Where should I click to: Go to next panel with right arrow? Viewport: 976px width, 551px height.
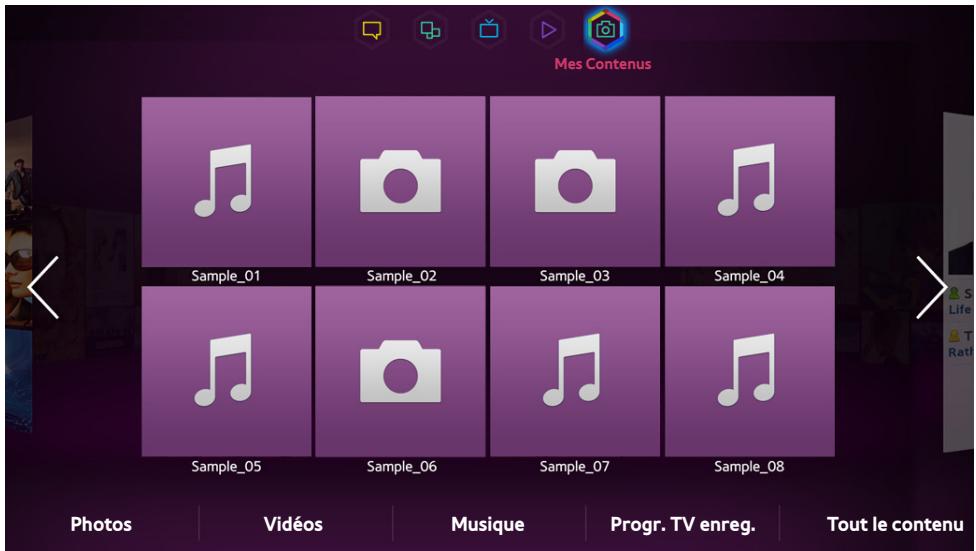point(931,288)
